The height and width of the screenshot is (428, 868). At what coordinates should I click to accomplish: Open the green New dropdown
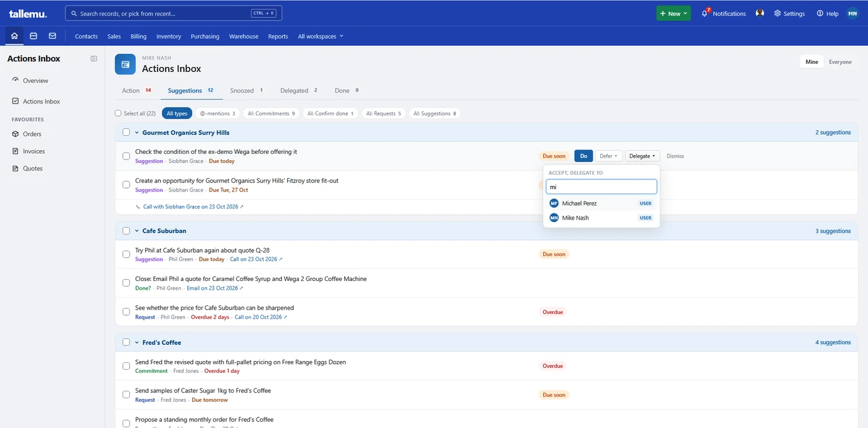[x=673, y=13]
